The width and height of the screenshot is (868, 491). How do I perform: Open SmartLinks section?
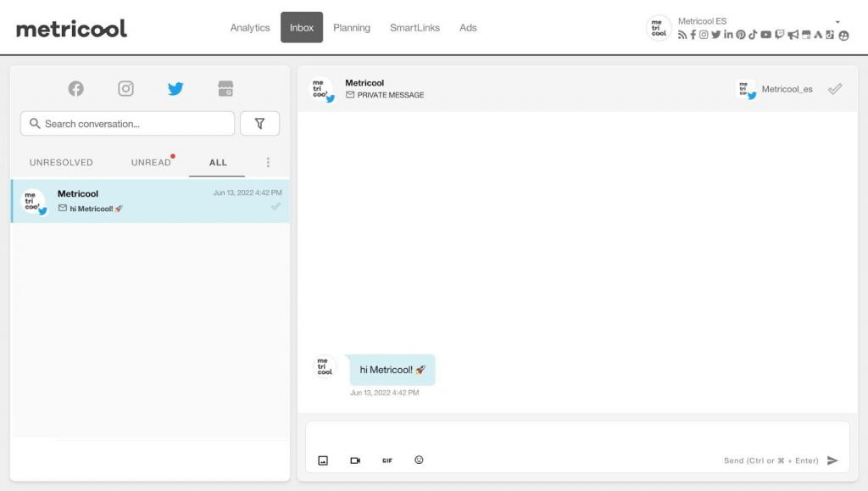[x=415, y=28]
